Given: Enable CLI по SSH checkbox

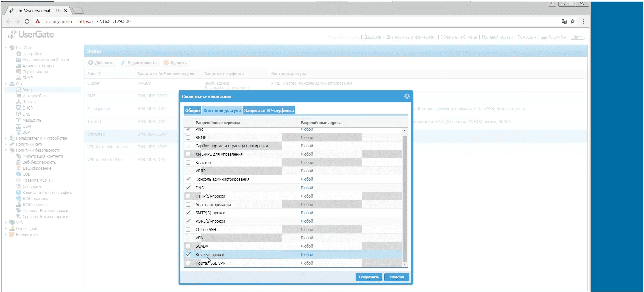Looking at the screenshot, I should pos(188,230).
